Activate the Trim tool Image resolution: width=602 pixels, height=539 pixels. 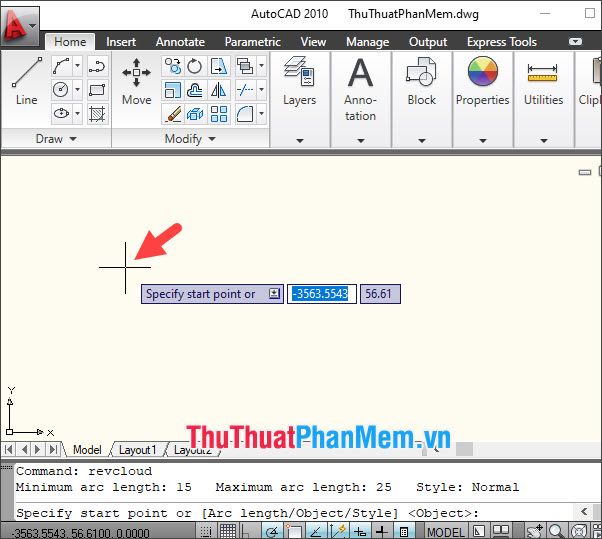(x=245, y=90)
